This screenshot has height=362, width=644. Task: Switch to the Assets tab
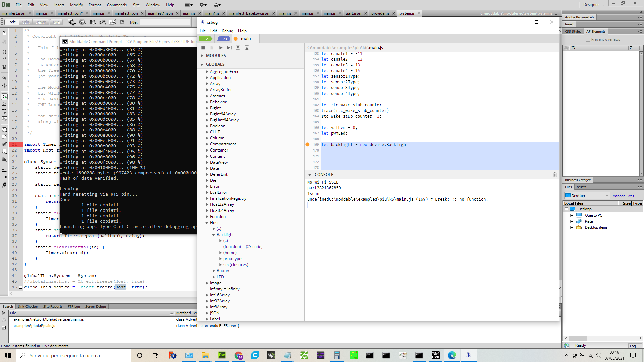tap(581, 187)
